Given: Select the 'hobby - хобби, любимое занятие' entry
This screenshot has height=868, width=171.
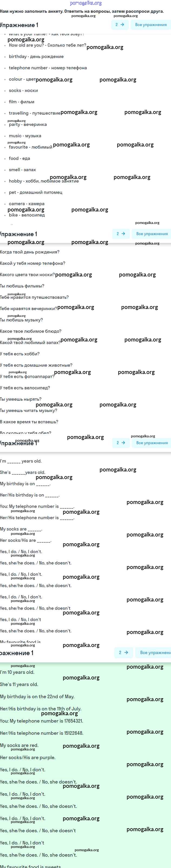Looking at the screenshot, I should pyautogui.click(x=44, y=181).
